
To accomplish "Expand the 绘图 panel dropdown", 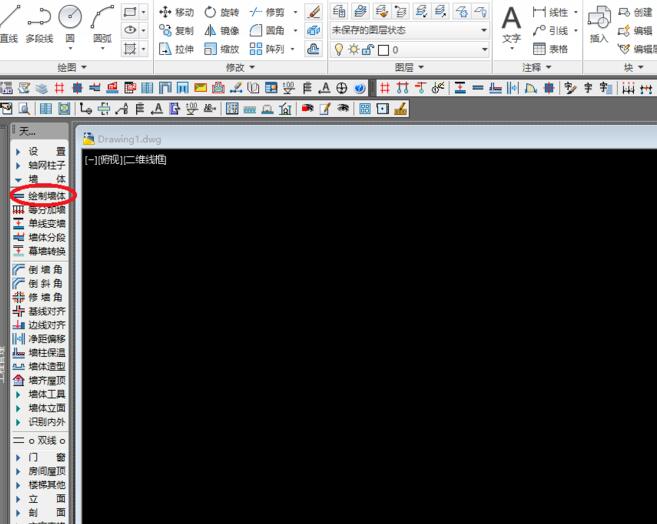I will 72,67.
